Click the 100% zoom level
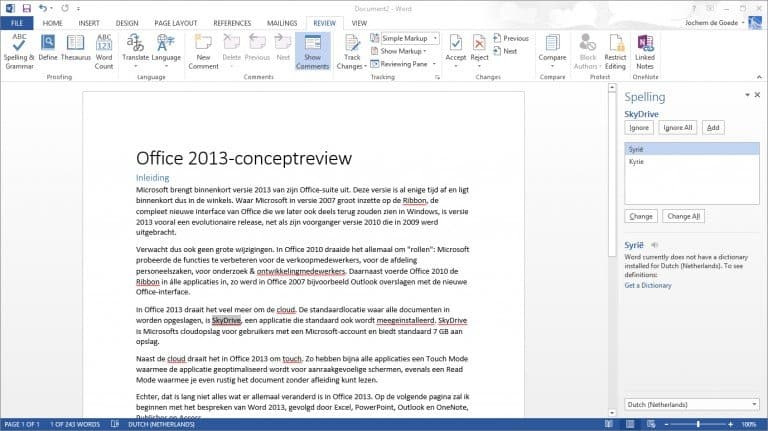This screenshot has width=768, height=431. [x=748, y=424]
